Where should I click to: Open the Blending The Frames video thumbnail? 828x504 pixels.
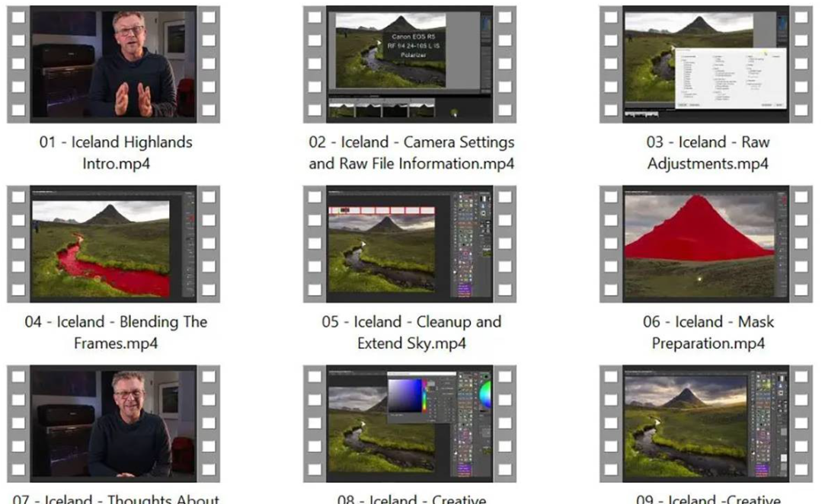[x=113, y=244]
